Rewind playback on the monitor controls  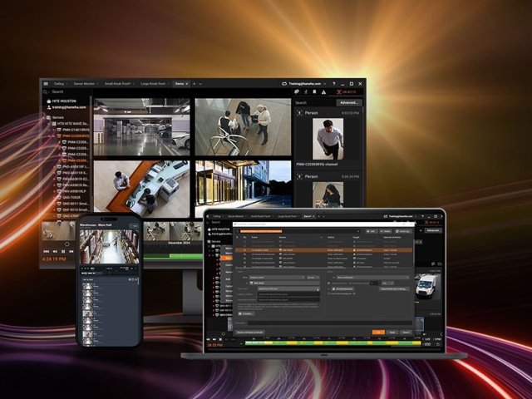55,251
